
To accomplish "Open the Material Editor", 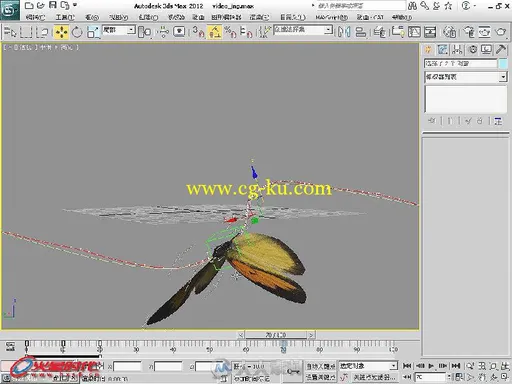I will 449,32.
